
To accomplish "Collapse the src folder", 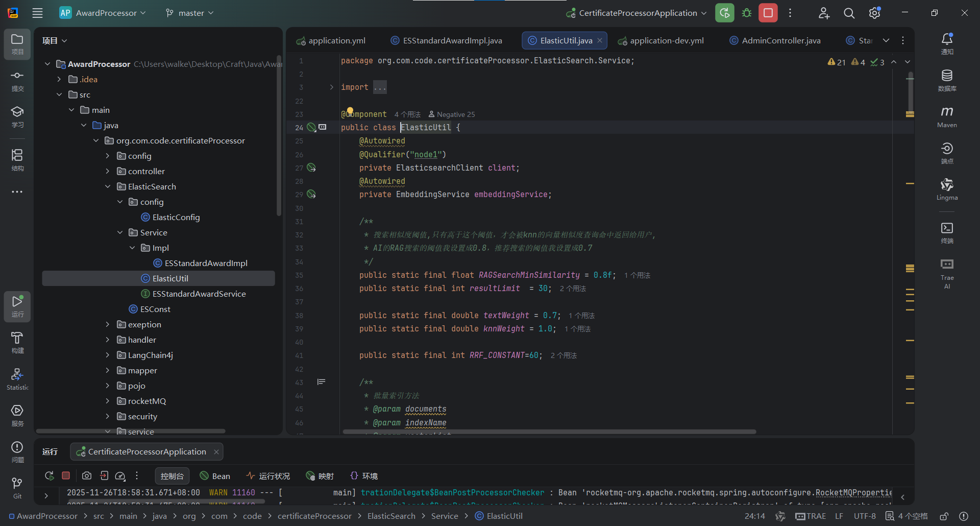I will [x=59, y=94].
